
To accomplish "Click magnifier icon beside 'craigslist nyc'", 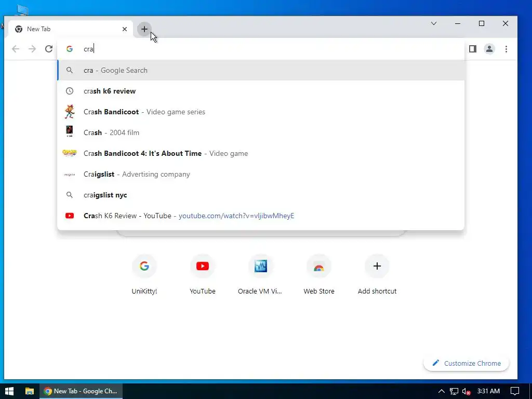I will click(x=70, y=195).
